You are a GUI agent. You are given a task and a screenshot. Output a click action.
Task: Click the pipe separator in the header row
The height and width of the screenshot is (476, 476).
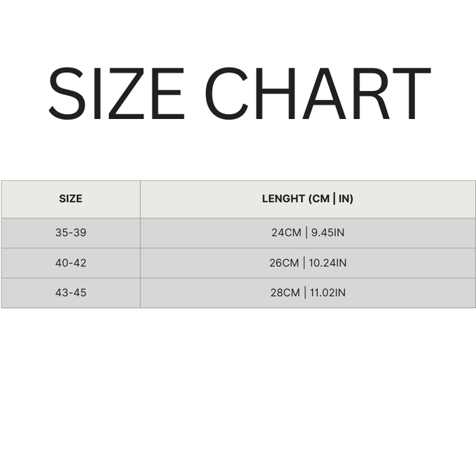[334, 199]
